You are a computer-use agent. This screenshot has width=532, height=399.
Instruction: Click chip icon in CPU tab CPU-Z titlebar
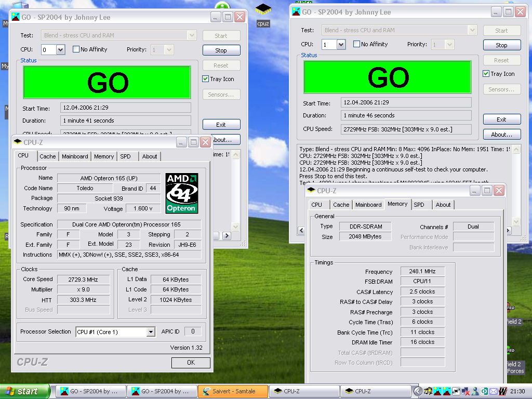tap(18, 142)
